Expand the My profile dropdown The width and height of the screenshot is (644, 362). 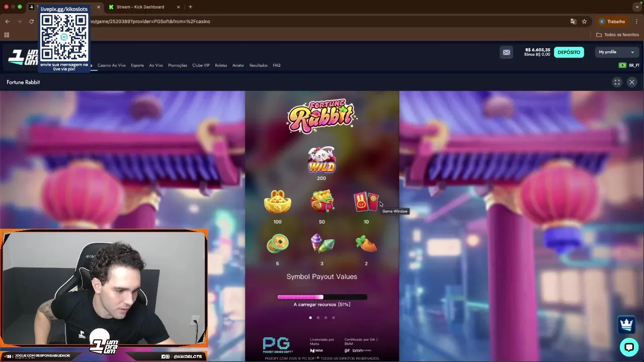(x=616, y=52)
